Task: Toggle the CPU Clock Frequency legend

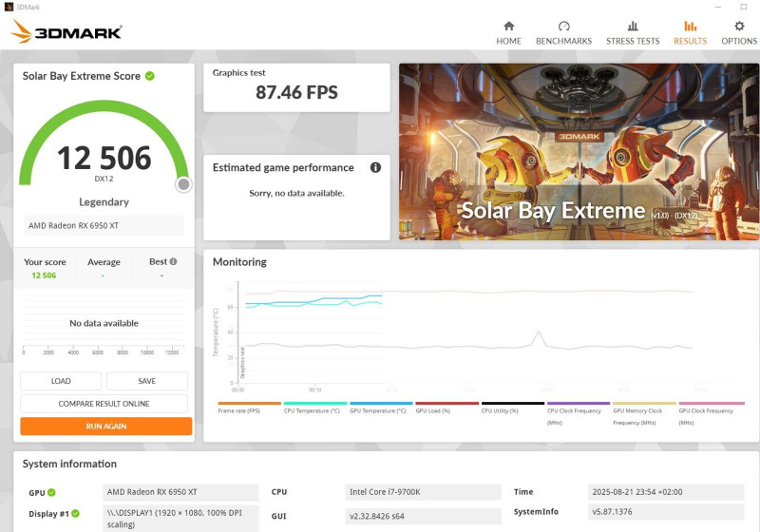Action: click(579, 414)
